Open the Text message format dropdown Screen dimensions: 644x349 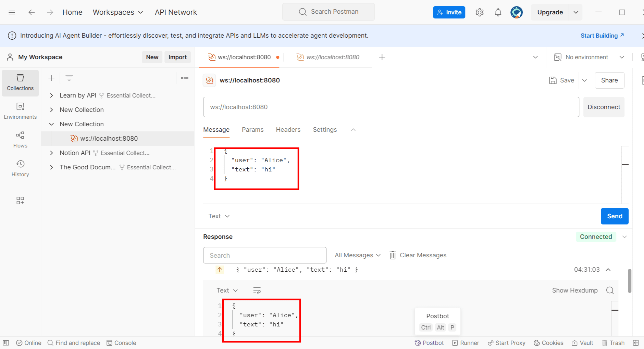coord(219,216)
